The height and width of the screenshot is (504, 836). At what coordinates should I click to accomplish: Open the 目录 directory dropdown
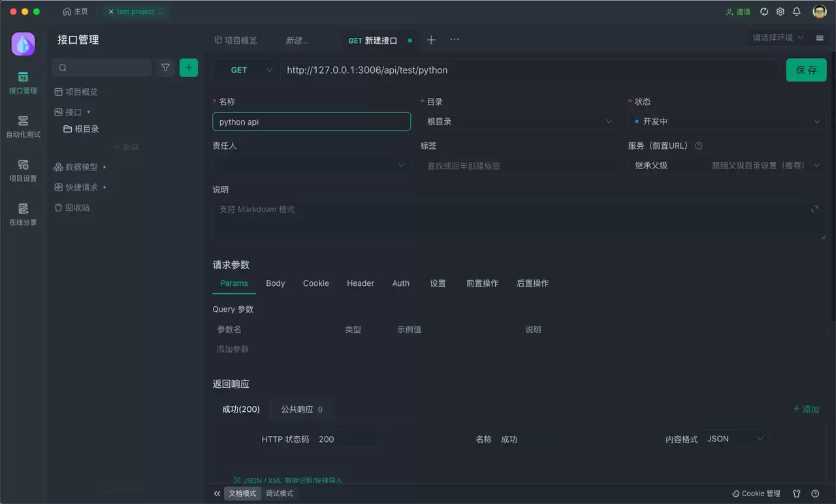519,121
